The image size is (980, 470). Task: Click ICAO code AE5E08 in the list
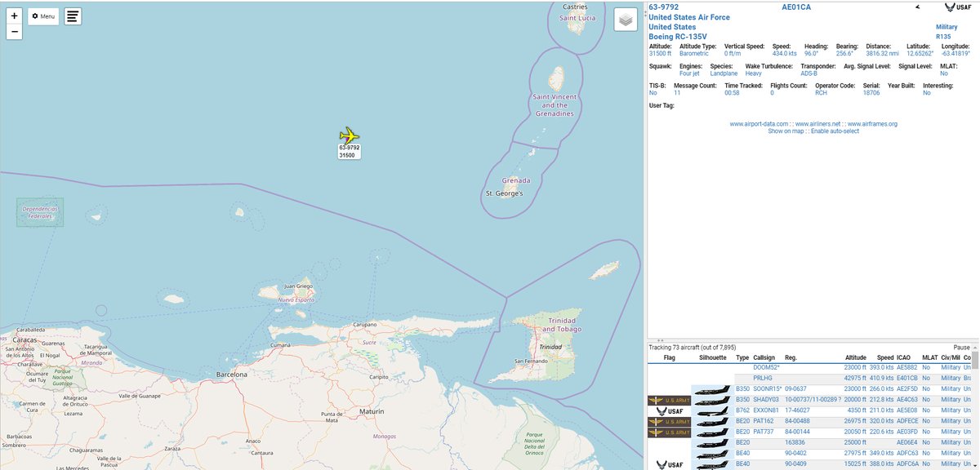point(908,411)
